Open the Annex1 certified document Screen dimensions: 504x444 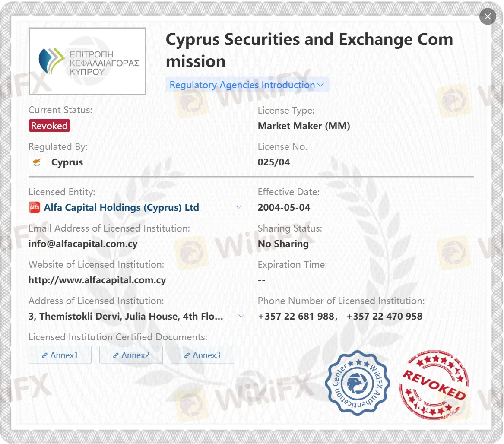coord(60,355)
